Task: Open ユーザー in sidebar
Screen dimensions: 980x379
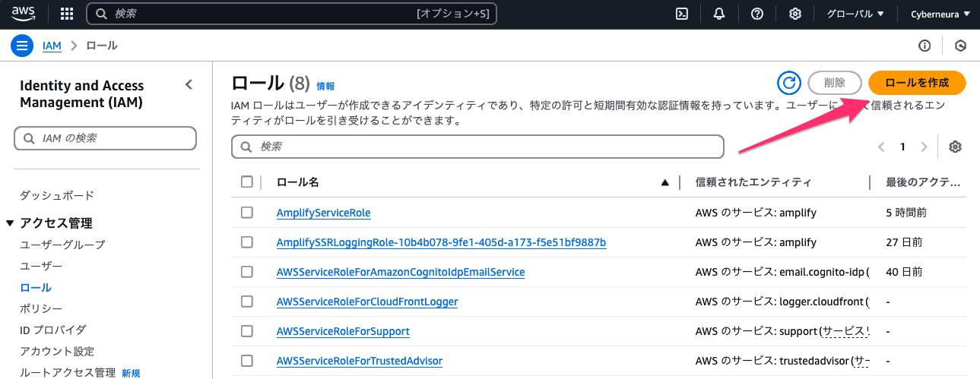Action: (x=41, y=266)
